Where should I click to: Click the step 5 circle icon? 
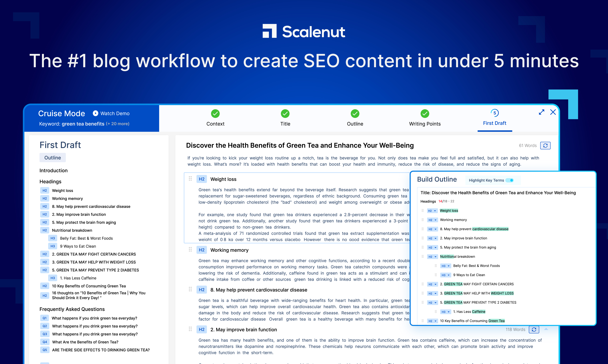tap(495, 113)
